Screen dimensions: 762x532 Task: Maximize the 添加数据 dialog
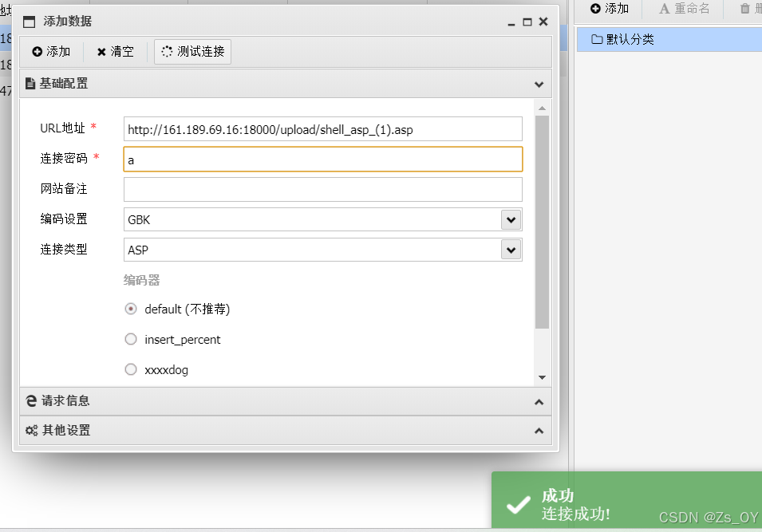527,22
